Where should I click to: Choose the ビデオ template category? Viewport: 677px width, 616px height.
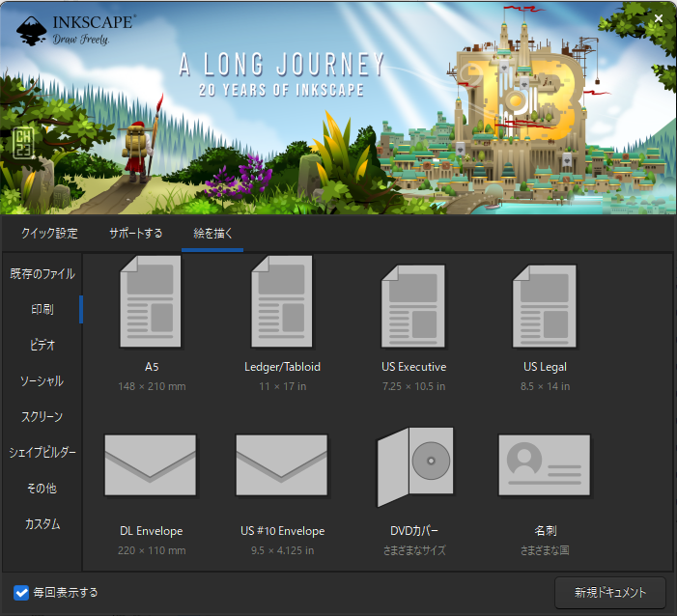42,346
